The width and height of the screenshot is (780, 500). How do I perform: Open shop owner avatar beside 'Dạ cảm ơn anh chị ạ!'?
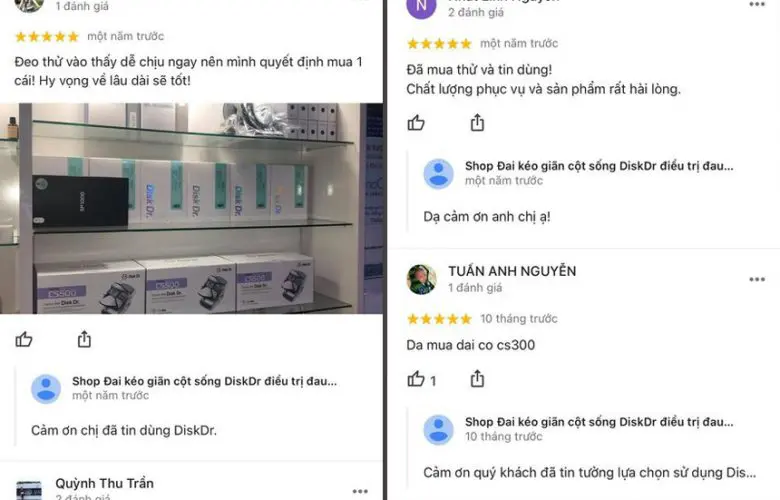click(x=438, y=174)
